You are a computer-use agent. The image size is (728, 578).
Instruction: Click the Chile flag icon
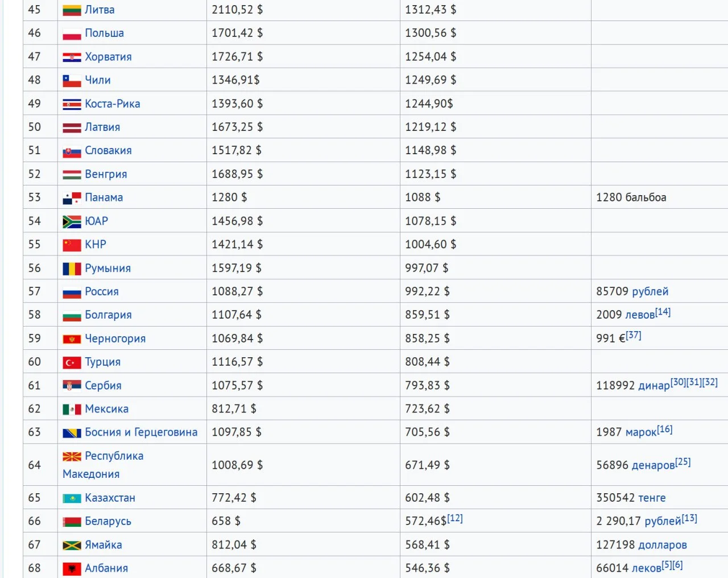pos(72,81)
